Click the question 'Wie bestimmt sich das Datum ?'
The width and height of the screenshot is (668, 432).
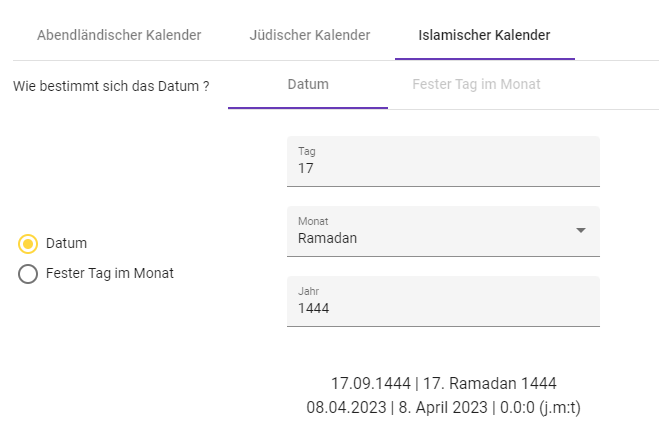[111, 86]
